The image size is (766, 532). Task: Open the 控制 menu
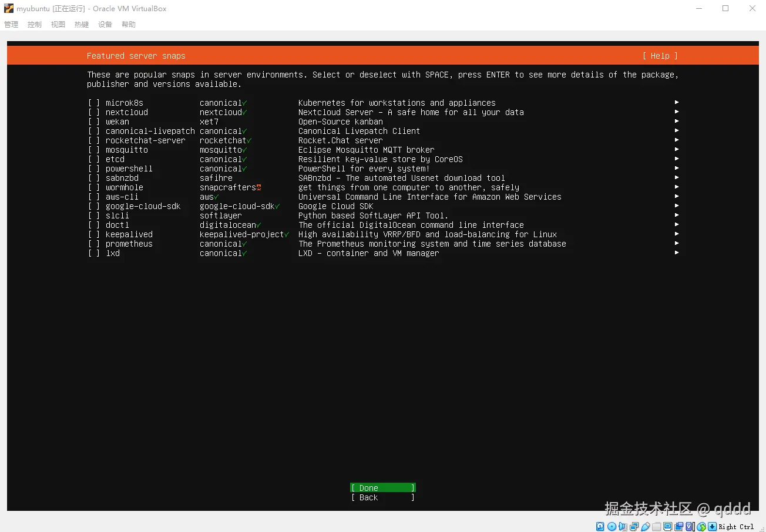35,25
